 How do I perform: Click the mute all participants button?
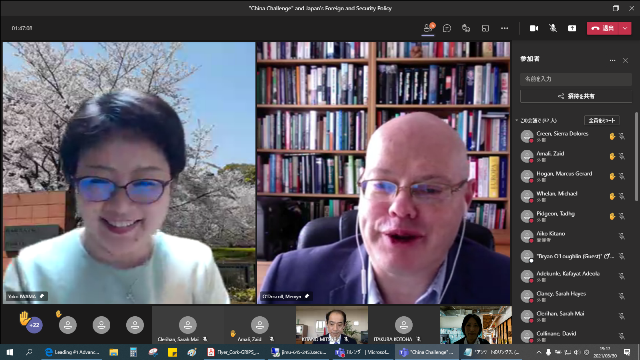[x=602, y=120]
